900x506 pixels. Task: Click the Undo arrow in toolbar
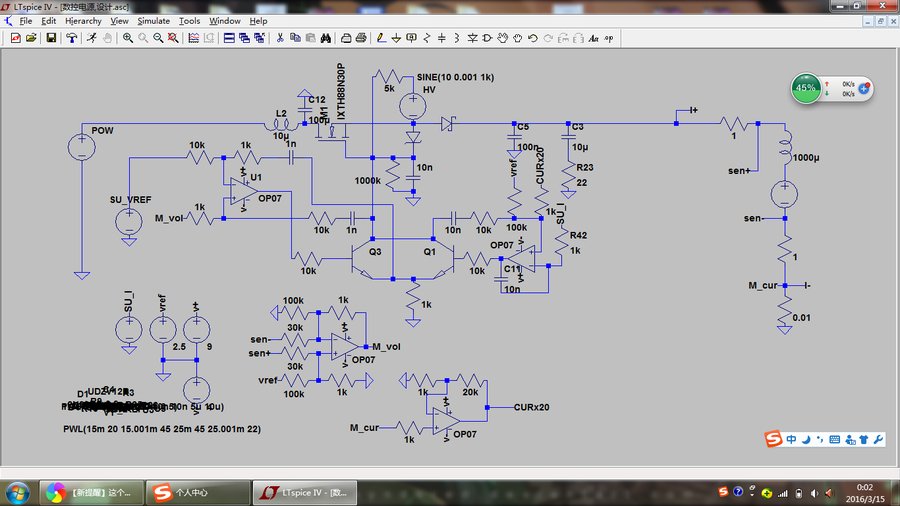(533, 38)
